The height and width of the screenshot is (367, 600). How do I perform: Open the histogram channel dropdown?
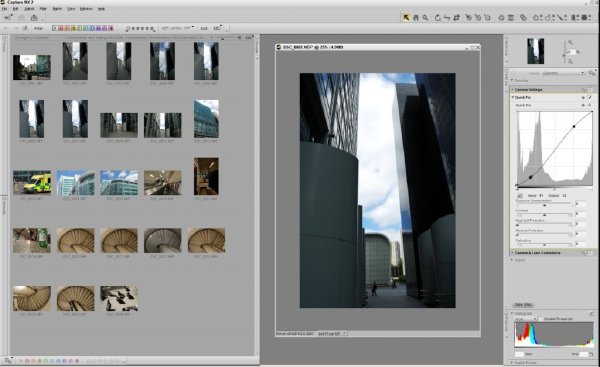click(x=525, y=319)
